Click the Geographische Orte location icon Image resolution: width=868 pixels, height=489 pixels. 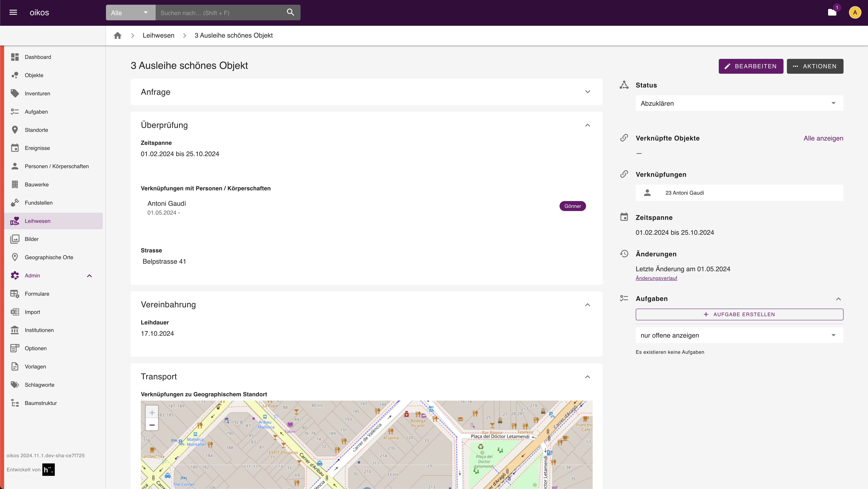point(15,257)
